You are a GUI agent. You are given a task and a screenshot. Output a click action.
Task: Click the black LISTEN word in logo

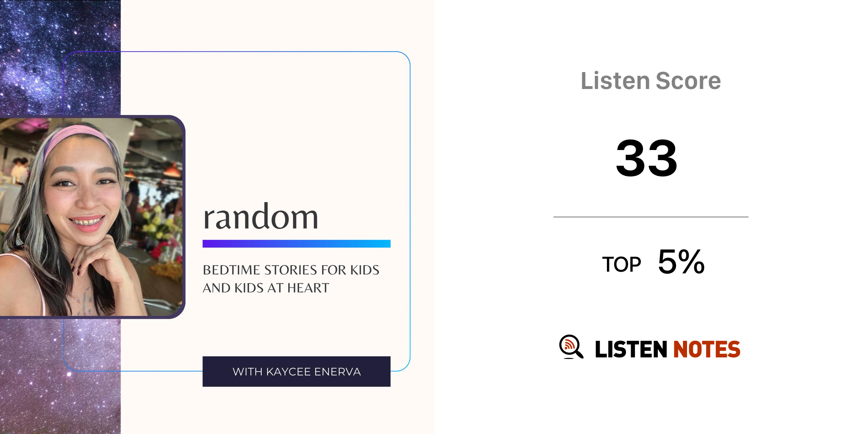631,350
